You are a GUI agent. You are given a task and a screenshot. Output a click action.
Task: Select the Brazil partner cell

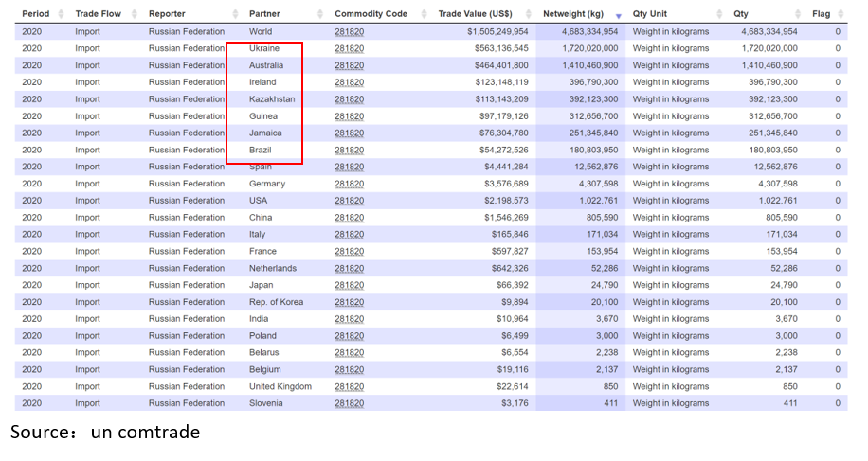coord(261,150)
